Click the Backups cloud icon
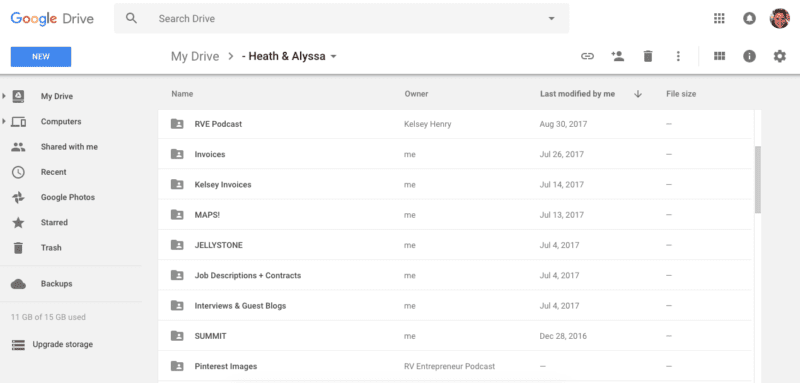The height and width of the screenshot is (383, 800). 18,284
